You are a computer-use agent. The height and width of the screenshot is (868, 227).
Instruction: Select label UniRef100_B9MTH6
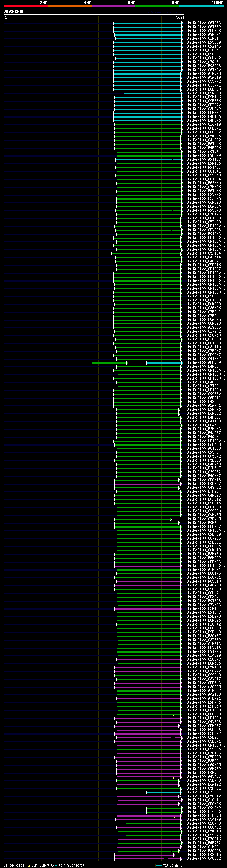coord(204,97)
